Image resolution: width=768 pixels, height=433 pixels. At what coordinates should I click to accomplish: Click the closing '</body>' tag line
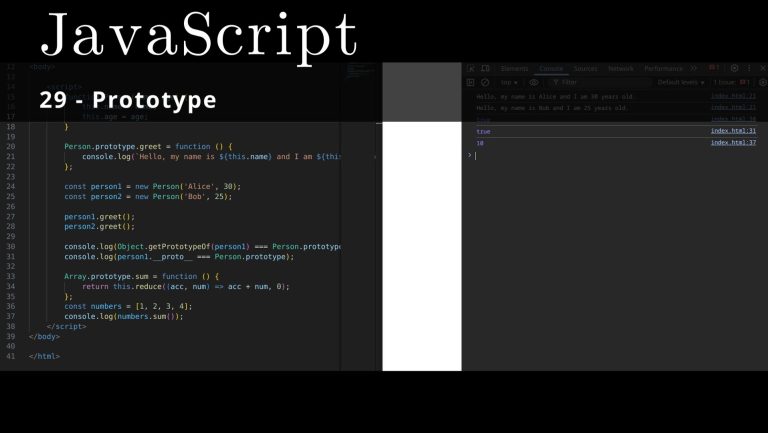coord(44,337)
